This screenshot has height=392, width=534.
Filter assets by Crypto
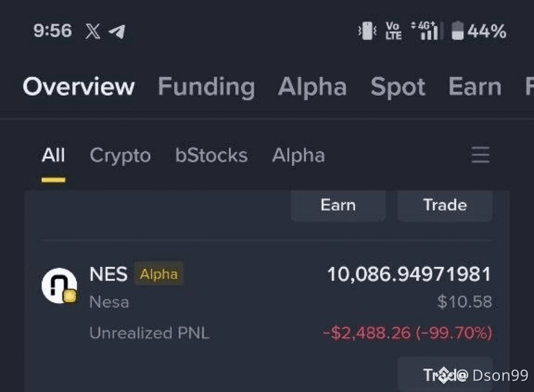tap(120, 156)
